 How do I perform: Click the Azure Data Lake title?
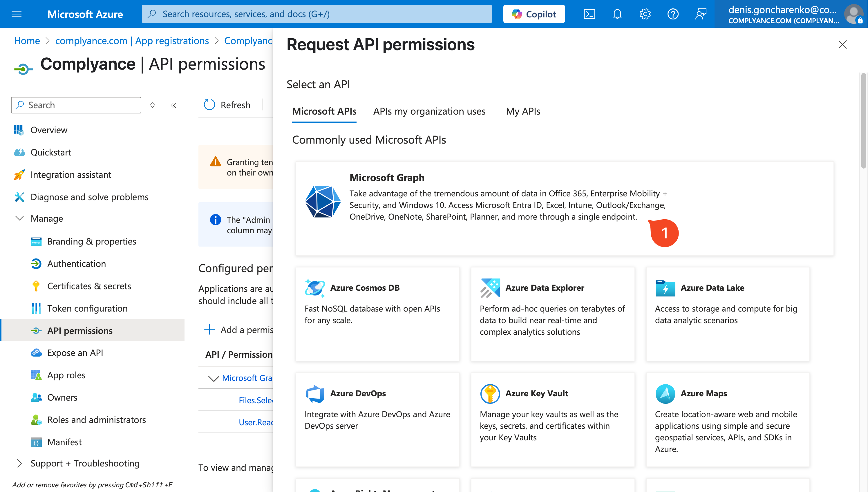[x=712, y=287]
